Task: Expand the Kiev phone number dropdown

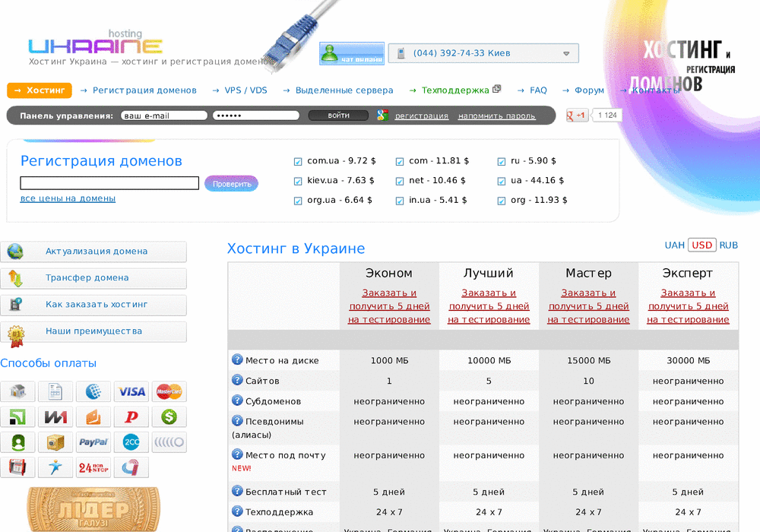Action: tap(566, 54)
